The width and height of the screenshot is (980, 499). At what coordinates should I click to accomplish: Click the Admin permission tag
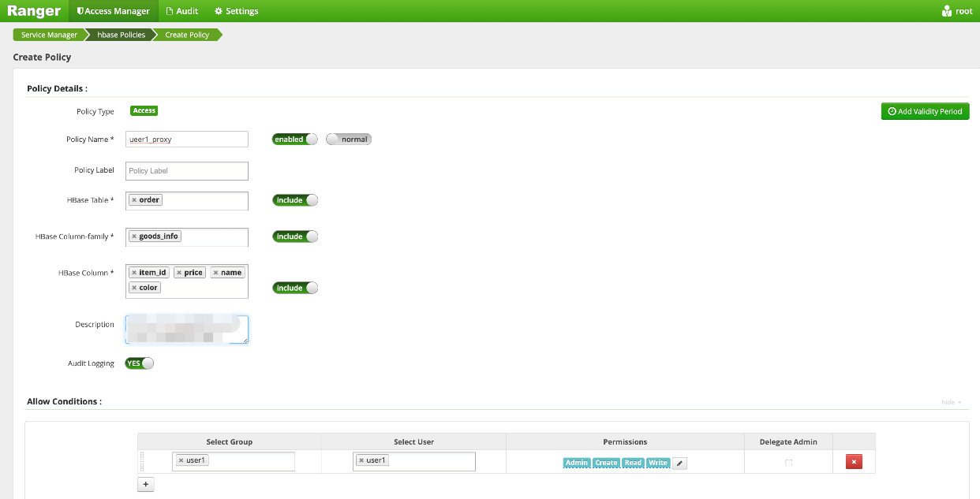577,463
